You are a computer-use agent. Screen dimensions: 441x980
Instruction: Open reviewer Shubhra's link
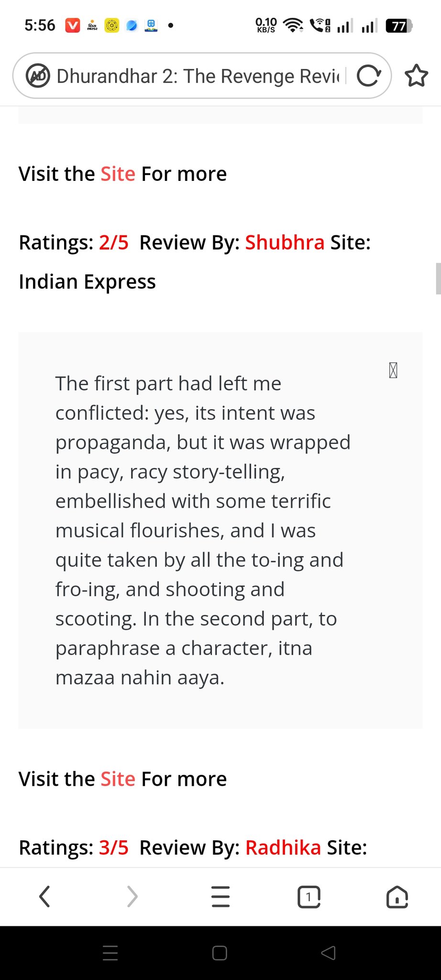click(x=285, y=243)
